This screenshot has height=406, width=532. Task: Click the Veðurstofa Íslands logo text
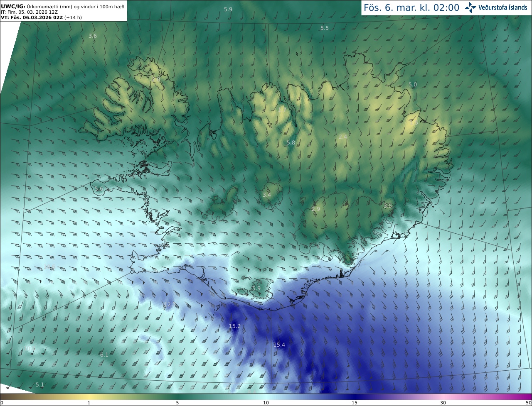coord(503,7)
